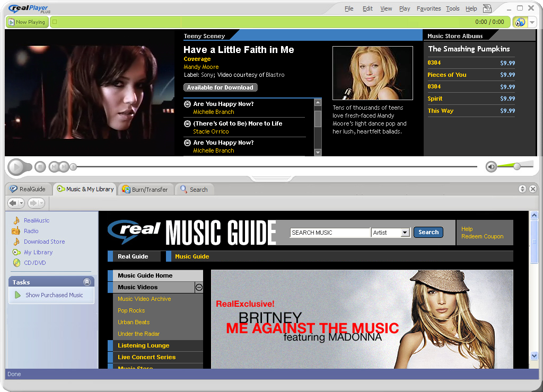This screenshot has height=392, width=543.
Task: Open the Favorites menu
Action: [x=428, y=8]
